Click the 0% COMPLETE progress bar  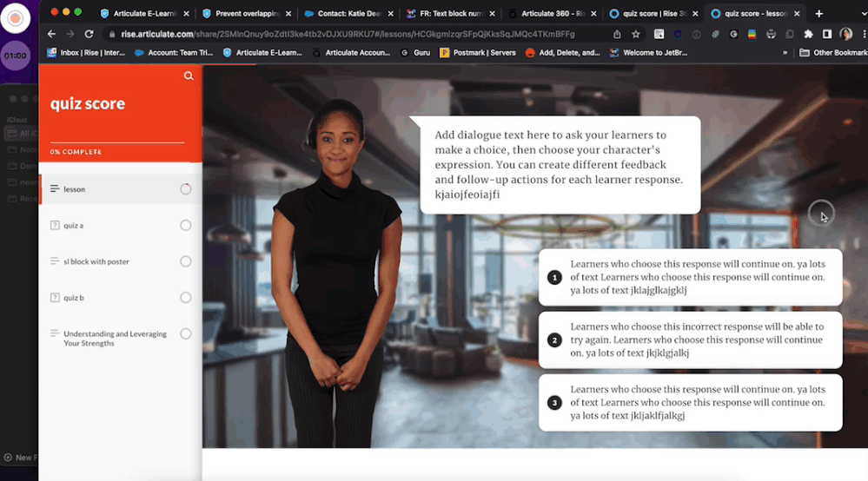(117, 142)
